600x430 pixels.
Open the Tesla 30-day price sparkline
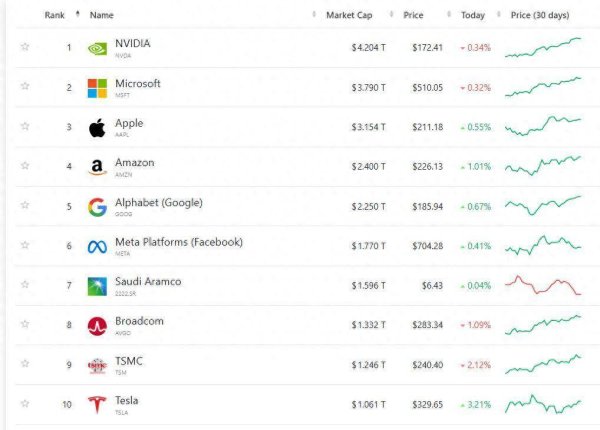[543, 404]
